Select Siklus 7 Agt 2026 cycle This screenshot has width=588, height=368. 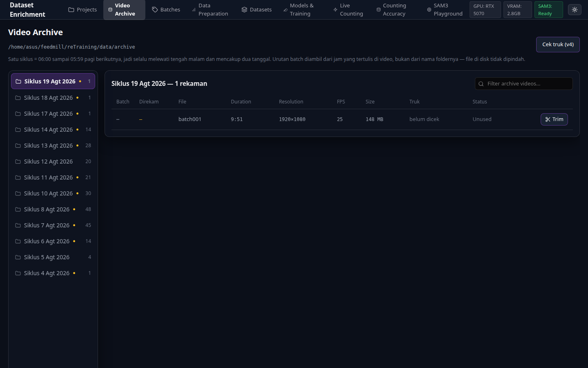point(53,225)
